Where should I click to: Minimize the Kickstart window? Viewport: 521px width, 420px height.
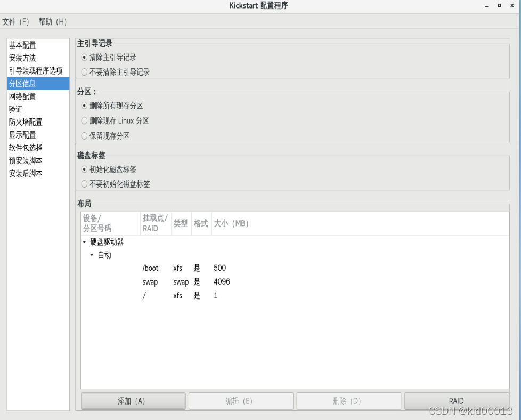[x=486, y=6]
